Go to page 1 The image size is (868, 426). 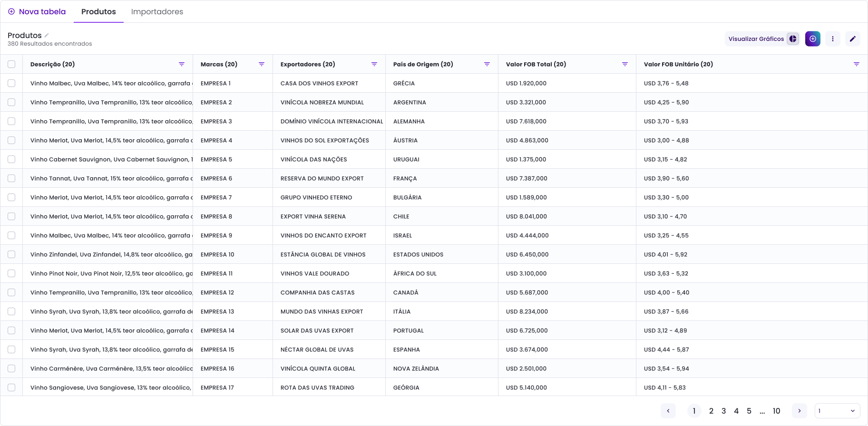694,411
